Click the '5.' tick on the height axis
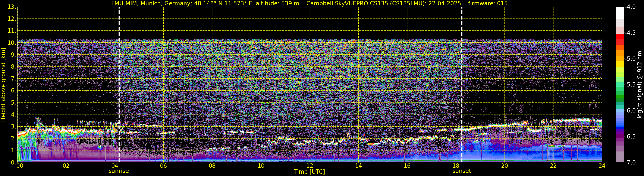 coord(13,103)
